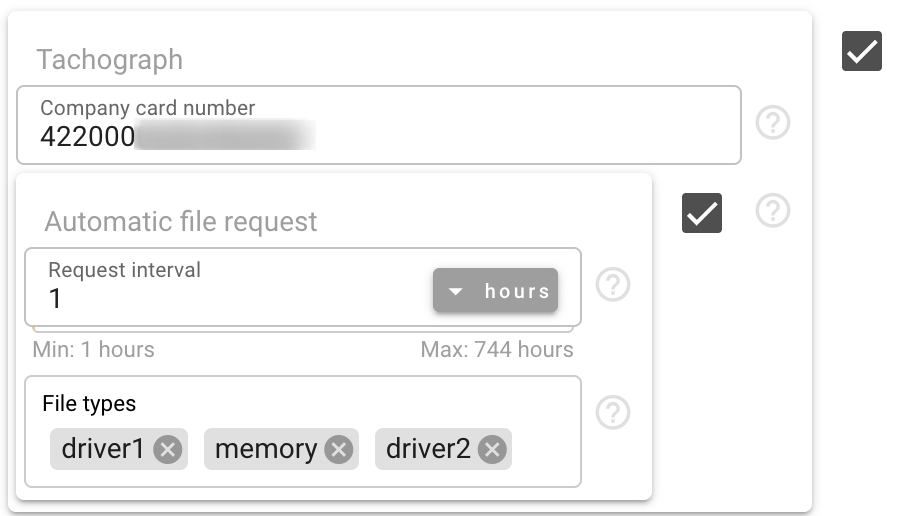
Task: Focus the Request interval value field
Action: point(231,299)
